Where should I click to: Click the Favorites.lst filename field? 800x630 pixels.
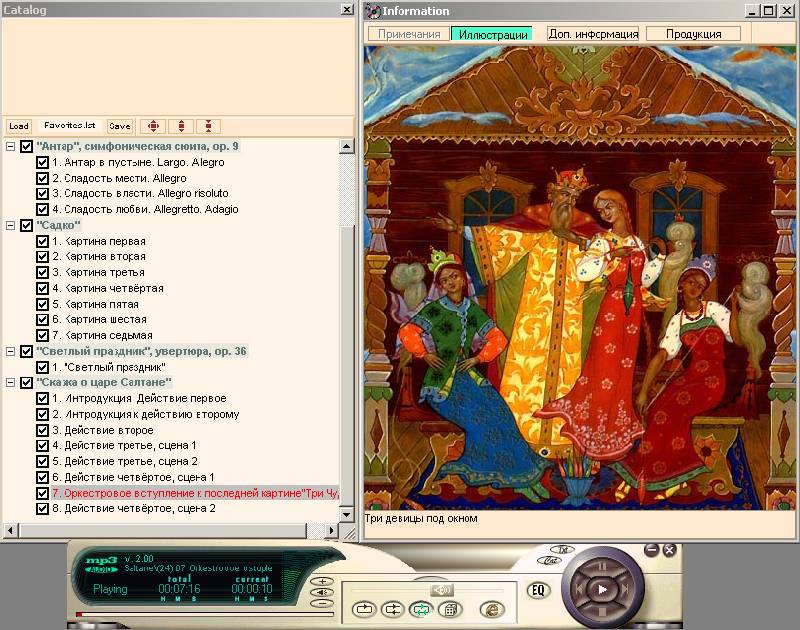click(x=69, y=125)
